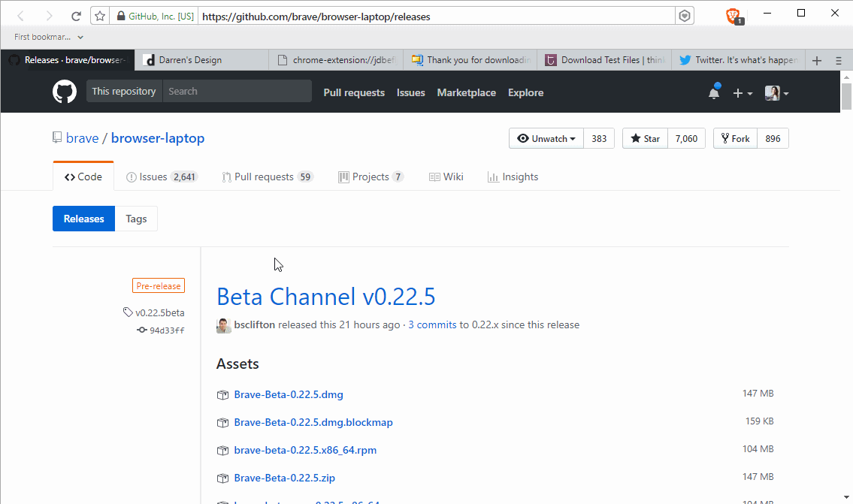Open the Projects 7 repository tab
This screenshot has width=853, height=504.
[x=371, y=177]
